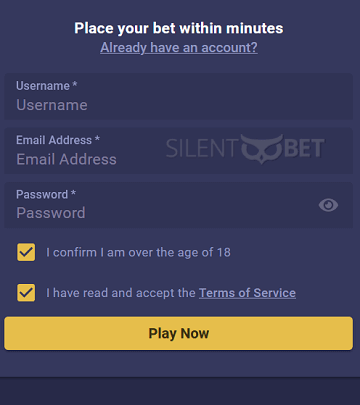
Task: Click the Play Now button
Action: point(179,333)
